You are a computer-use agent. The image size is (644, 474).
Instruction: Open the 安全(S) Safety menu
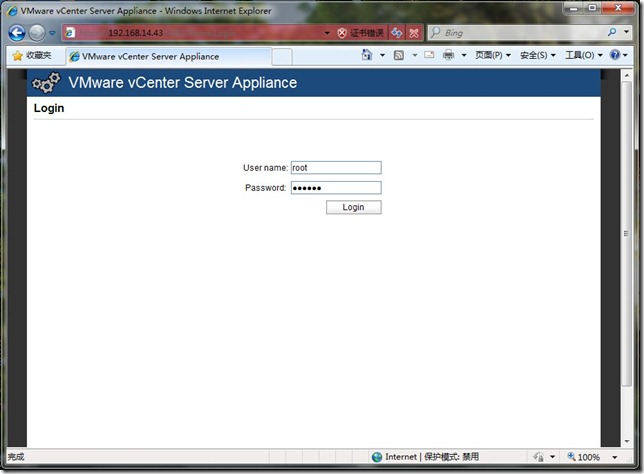(538, 55)
